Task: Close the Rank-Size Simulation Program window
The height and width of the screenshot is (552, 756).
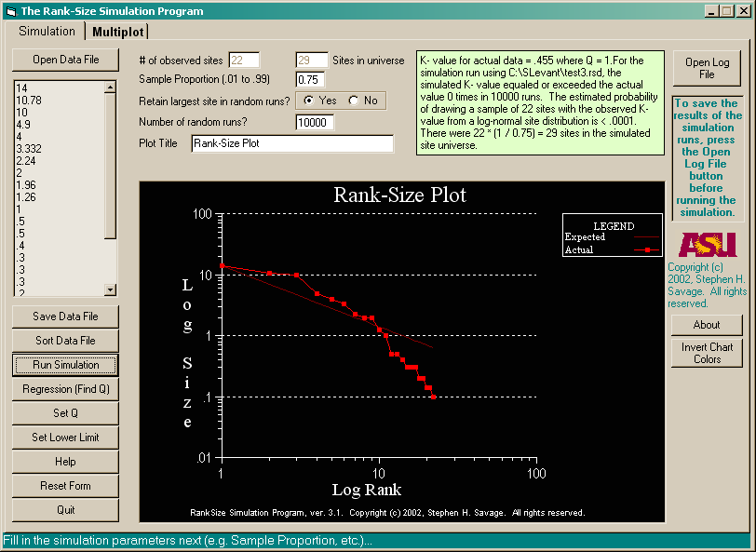Action: point(744,11)
